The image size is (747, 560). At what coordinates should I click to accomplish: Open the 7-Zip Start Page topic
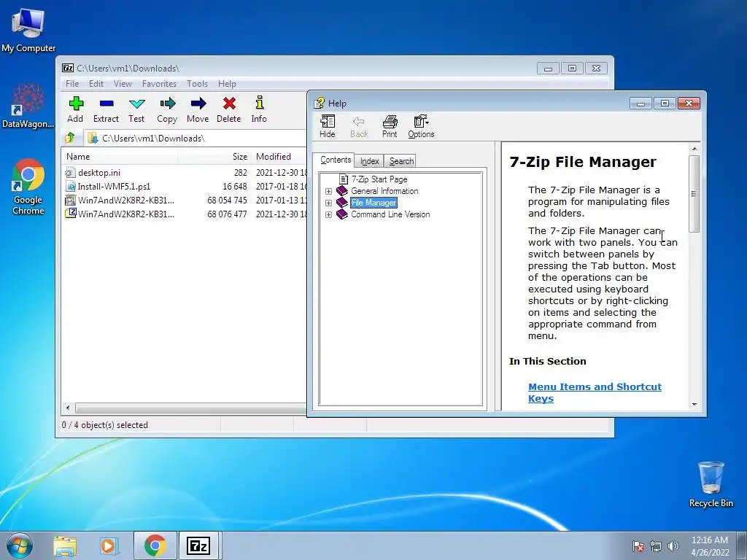(x=379, y=179)
